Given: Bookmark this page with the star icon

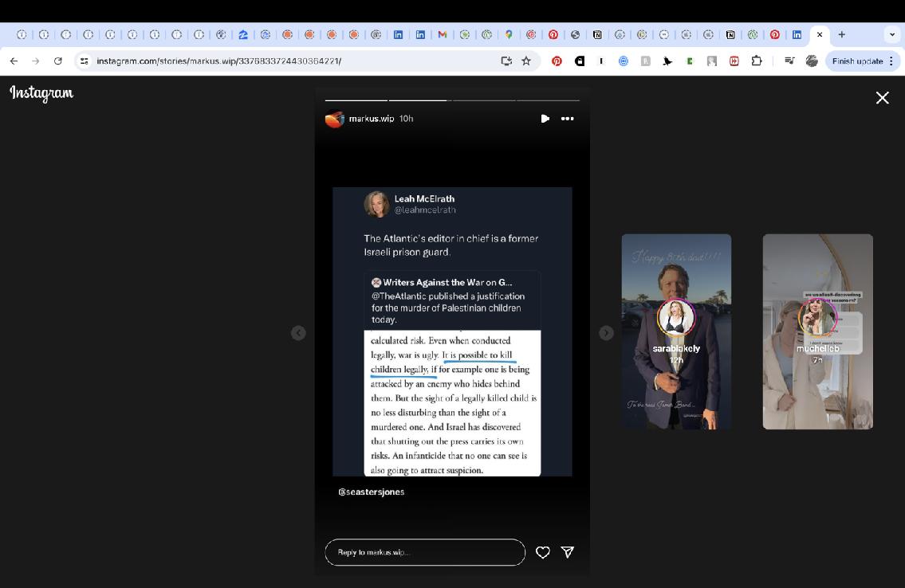Looking at the screenshot, I should [526, 61].
